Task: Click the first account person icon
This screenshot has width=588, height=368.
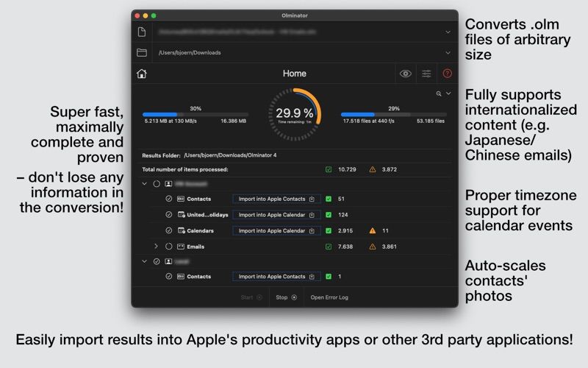Action: pyautogui.click(x=168, y=183)
